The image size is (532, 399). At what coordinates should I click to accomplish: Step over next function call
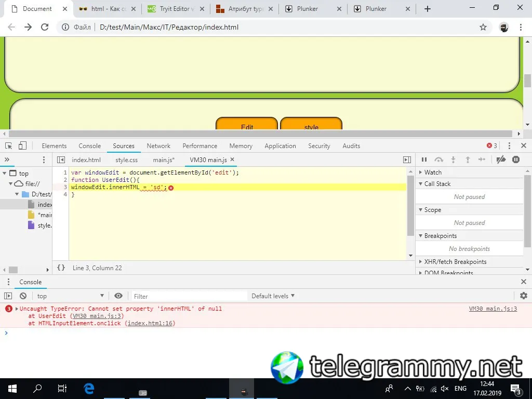(x=438, y=159)
